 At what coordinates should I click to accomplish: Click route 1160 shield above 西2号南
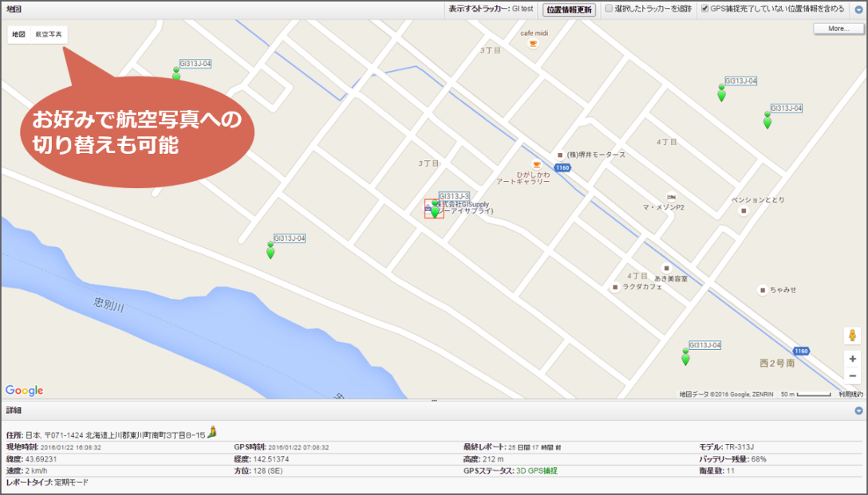(801, 352)
